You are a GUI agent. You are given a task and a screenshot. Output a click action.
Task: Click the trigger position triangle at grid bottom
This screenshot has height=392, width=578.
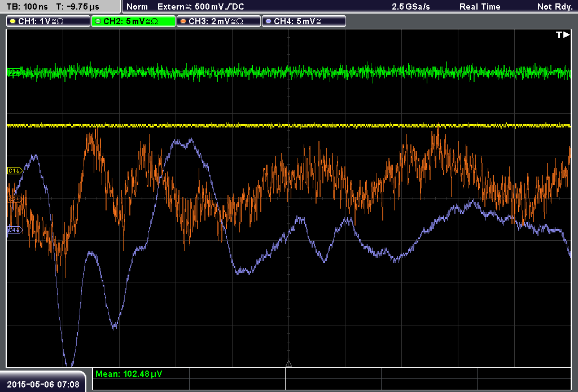pyautogui.click(x=288, y=364)
